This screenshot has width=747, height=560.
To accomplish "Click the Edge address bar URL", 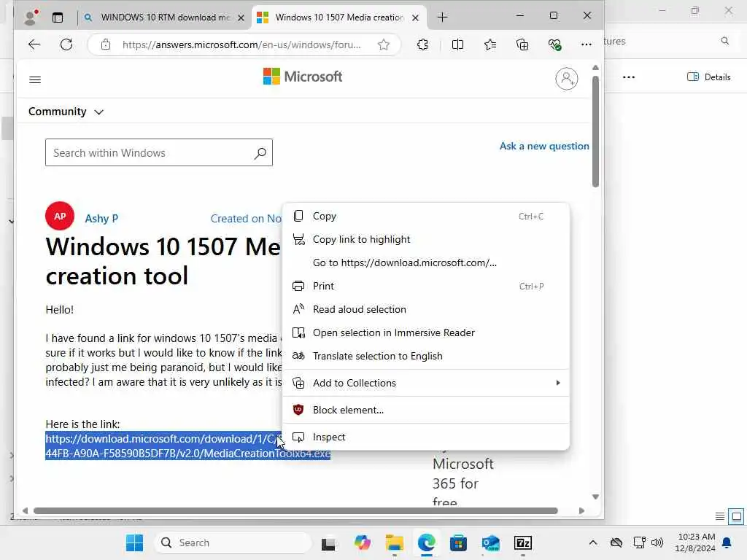I will (241, 44).
